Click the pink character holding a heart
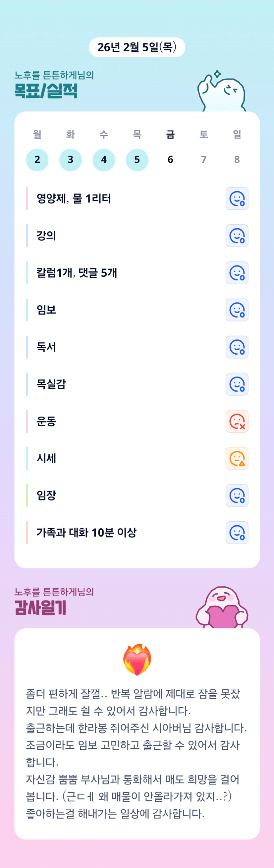Viewport: 274px width, 868px height. [222, 608]
